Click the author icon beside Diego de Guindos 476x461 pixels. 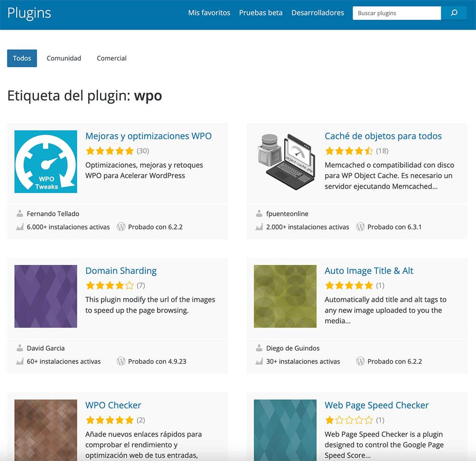259,348
